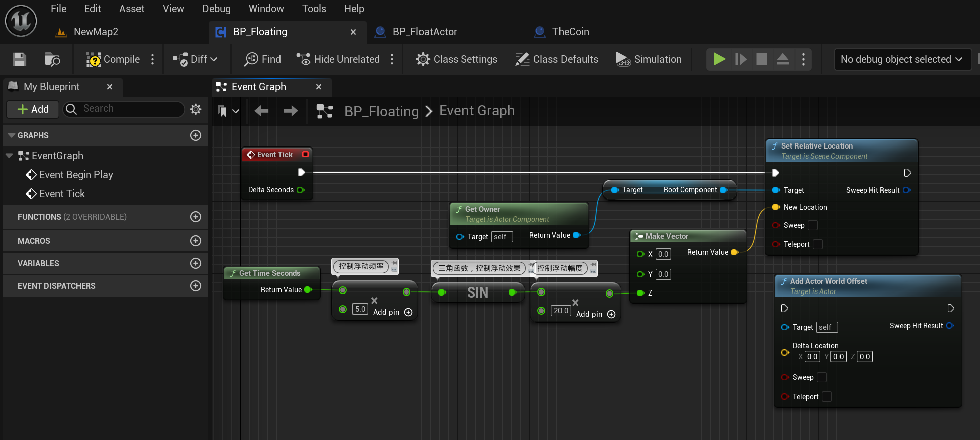Click the 5.0 multiplier value field

[360, 309]
